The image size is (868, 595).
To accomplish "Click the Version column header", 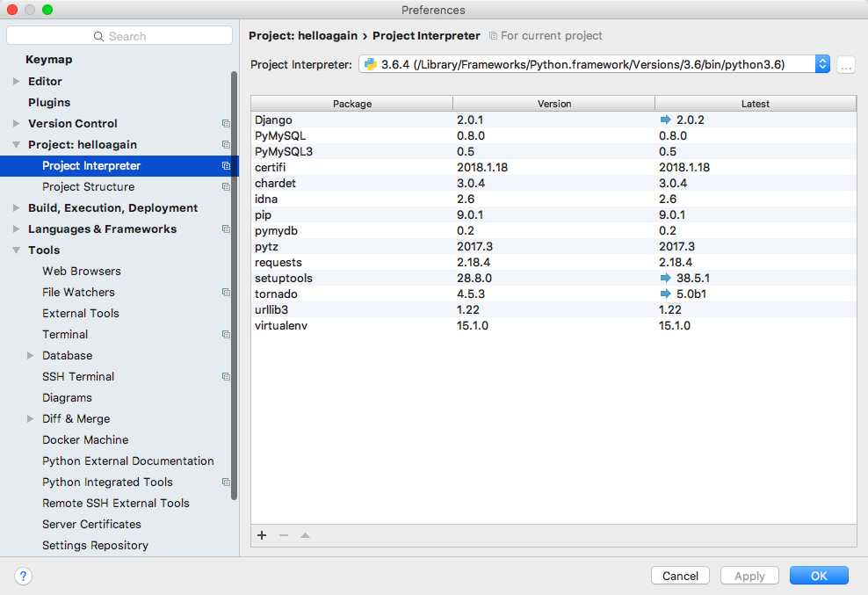I will tap(553, 104).
